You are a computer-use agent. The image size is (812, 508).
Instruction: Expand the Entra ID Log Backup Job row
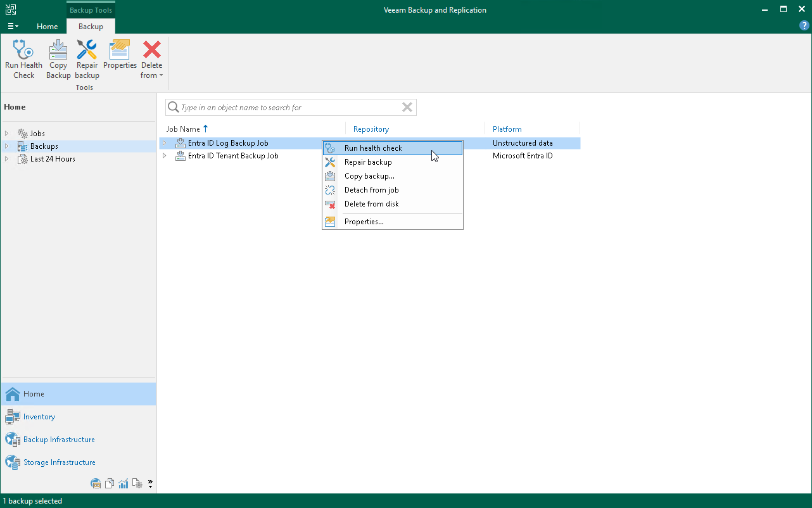coord(165,143)
